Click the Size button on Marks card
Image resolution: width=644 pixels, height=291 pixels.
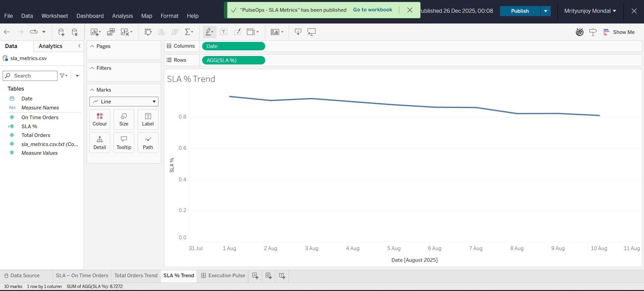(x=124, y=119)
